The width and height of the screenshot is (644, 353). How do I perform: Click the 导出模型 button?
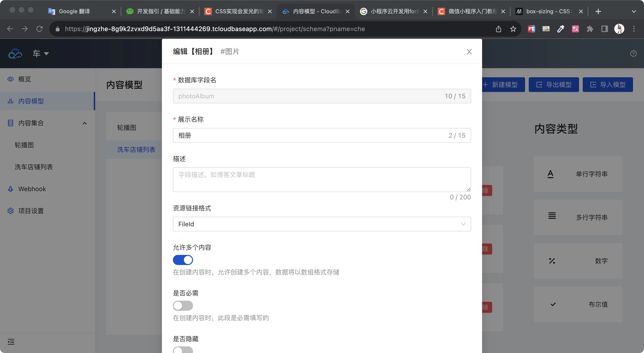553,85
